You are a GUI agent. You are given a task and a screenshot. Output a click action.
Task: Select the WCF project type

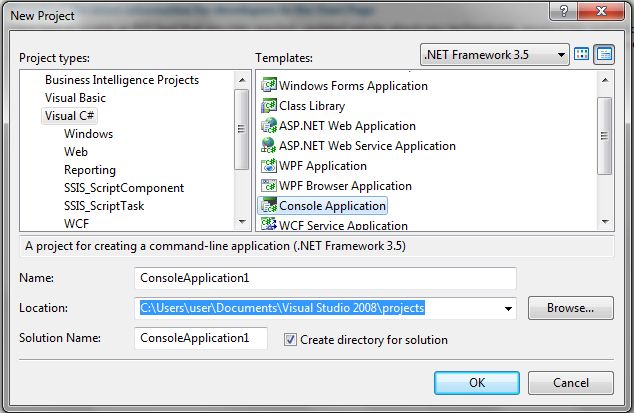coord(77,224)
